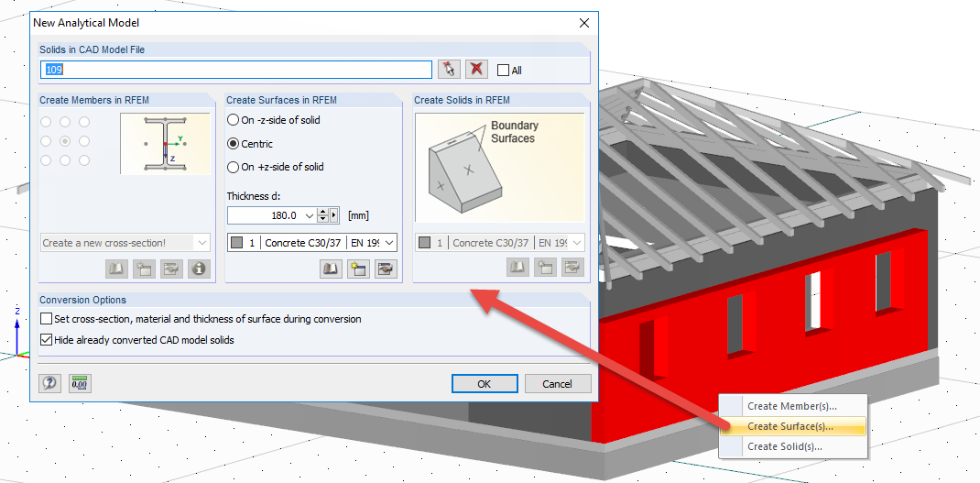Click the Cancel button
This screenshot has width=980, height=483.
(x=558, y=384)
